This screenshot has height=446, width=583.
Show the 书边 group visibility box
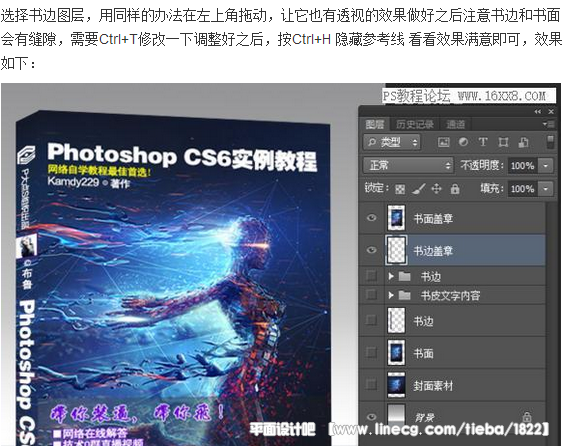click(x=371, y=276)
